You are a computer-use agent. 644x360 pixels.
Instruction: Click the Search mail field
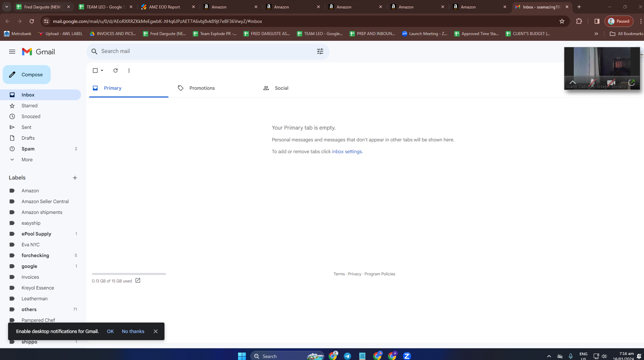tap(208, 51)
